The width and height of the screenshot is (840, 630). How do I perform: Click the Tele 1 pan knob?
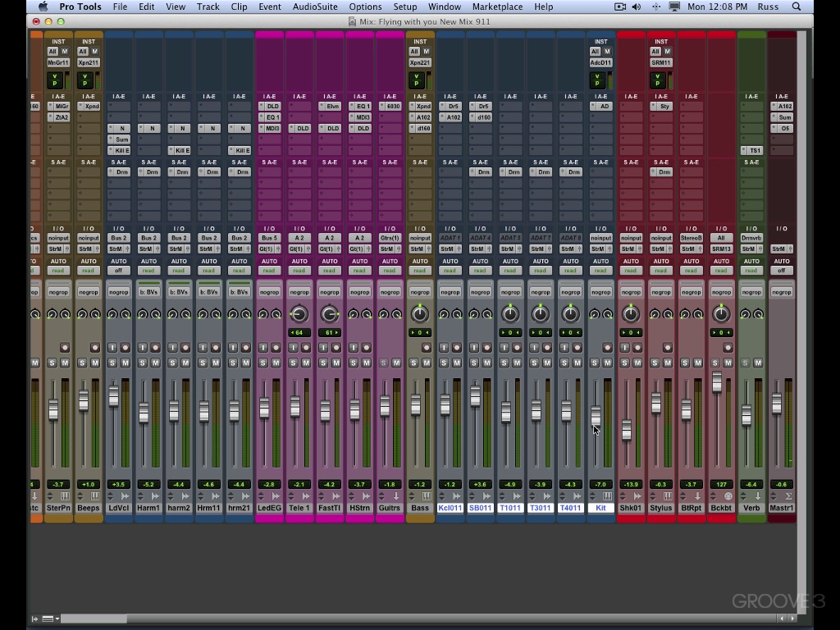299,314
